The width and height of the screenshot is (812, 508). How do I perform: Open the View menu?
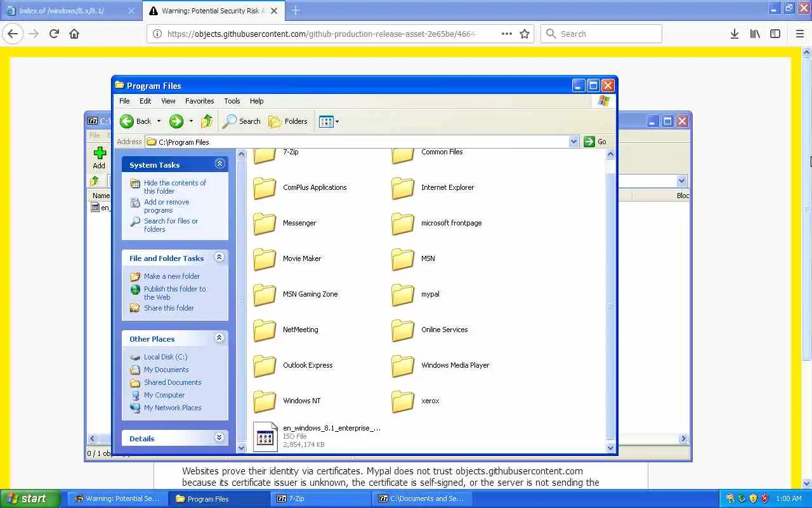pyautogui.click(x=168, y=101)
